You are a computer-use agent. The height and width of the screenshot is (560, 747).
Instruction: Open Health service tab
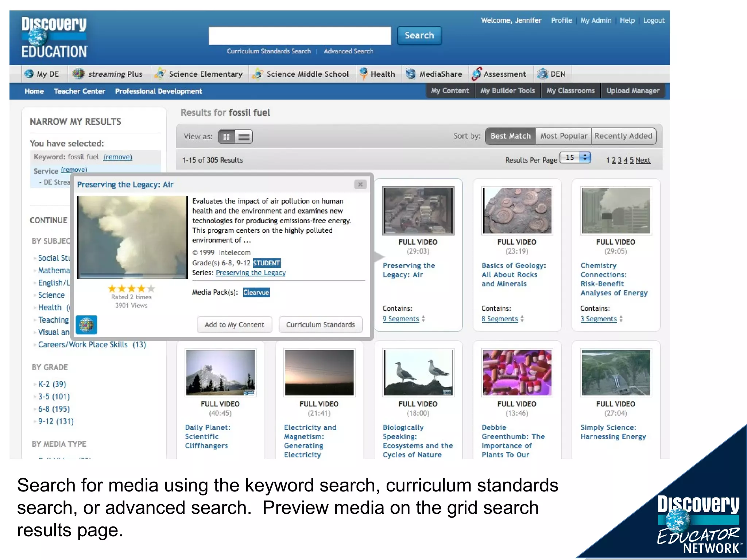click(x=377, y=74)
